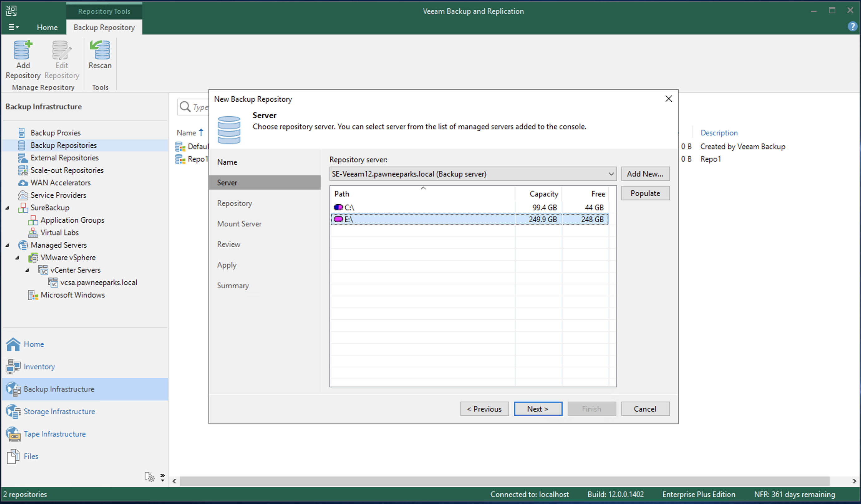This screenshot has width=861, height=504.
Task: Click the search box magnifier field
Action: point(193,107)
